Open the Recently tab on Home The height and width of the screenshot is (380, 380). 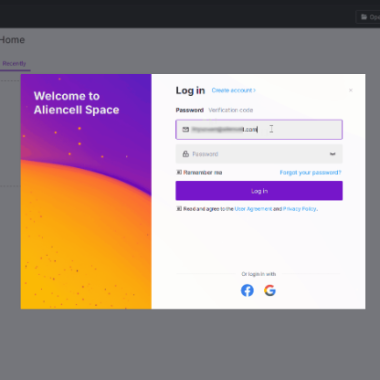14,63
